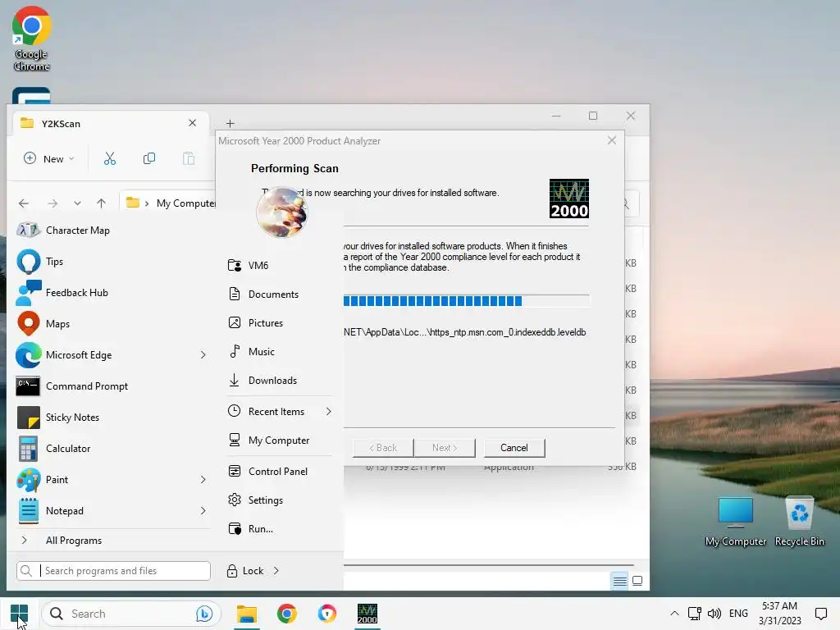Expand Notepad recent files arrow
Image resolution: width=840 pixels, height=630 pixels.
point(203,510)
